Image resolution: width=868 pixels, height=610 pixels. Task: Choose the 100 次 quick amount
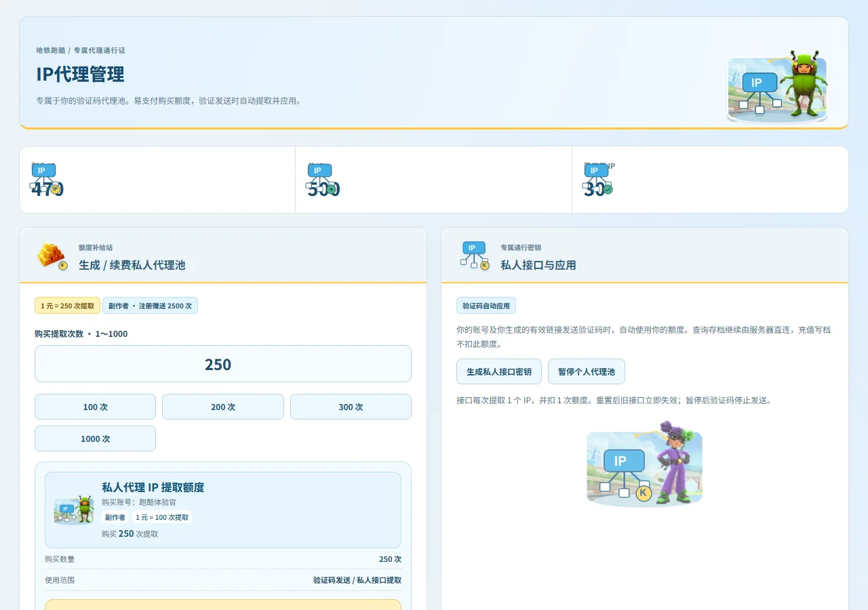pyautogui.click(x=95, y=407)
